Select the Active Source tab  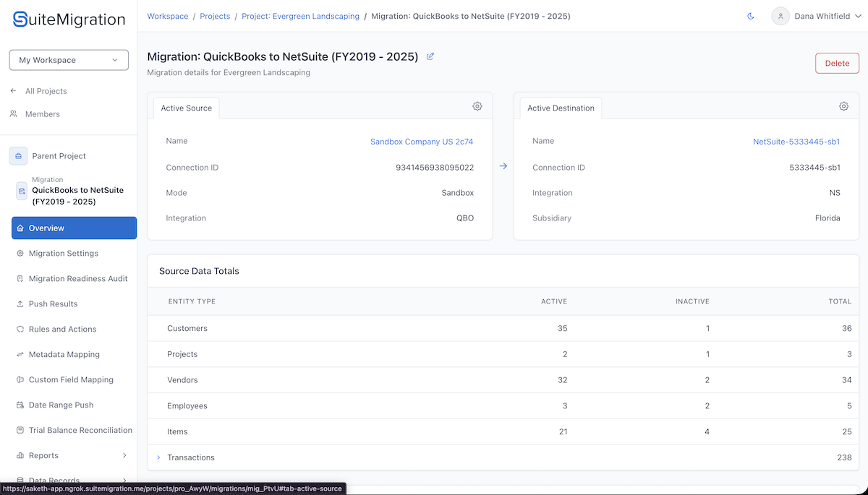(187, 108)
